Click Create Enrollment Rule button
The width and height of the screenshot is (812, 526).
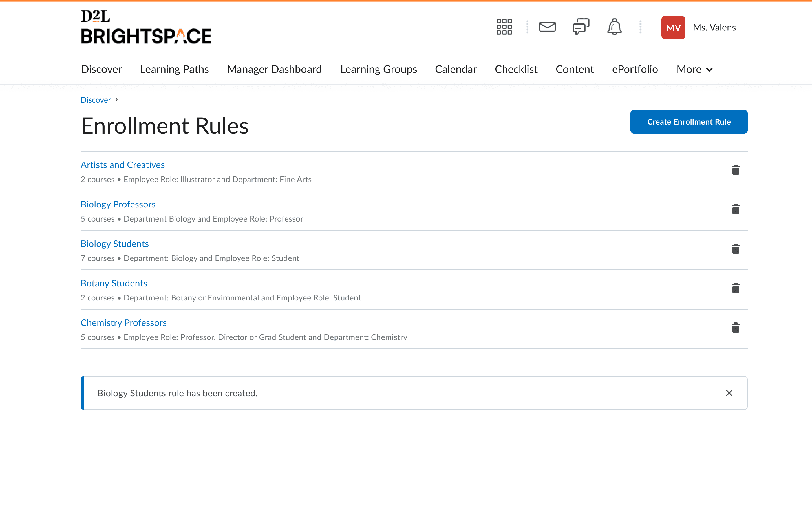[x=689, y=122]
